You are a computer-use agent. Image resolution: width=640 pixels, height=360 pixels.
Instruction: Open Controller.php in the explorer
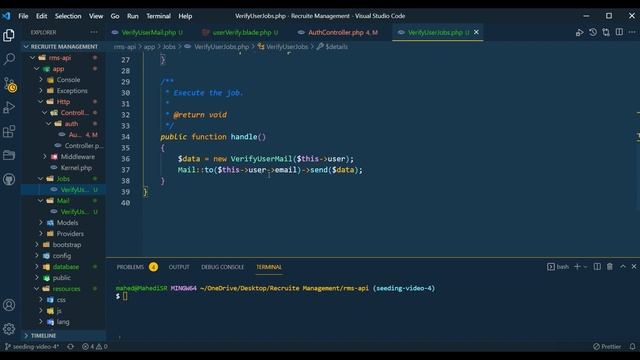pyautogui.click(x=63, y=146)
